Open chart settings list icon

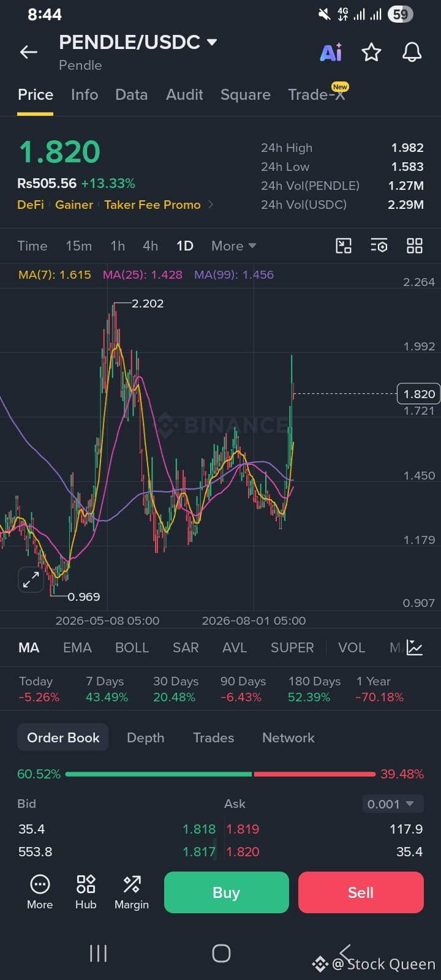click(x=379, y=246)
